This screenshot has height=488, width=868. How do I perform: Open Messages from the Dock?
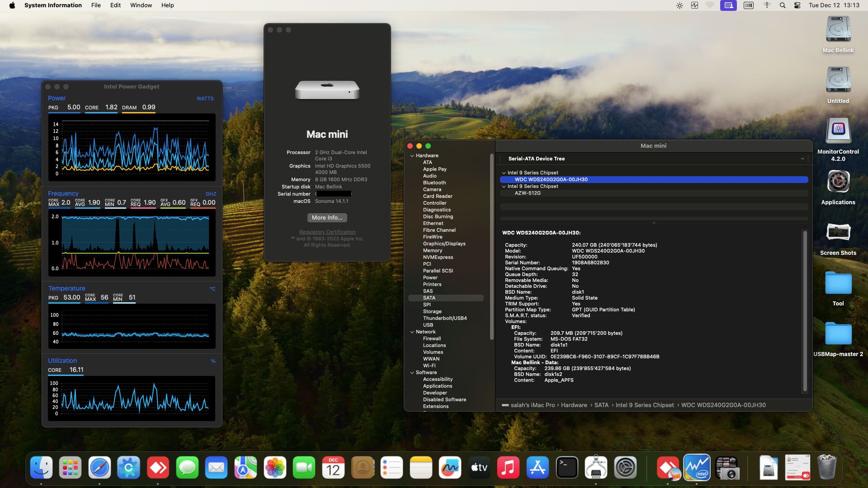187,467
